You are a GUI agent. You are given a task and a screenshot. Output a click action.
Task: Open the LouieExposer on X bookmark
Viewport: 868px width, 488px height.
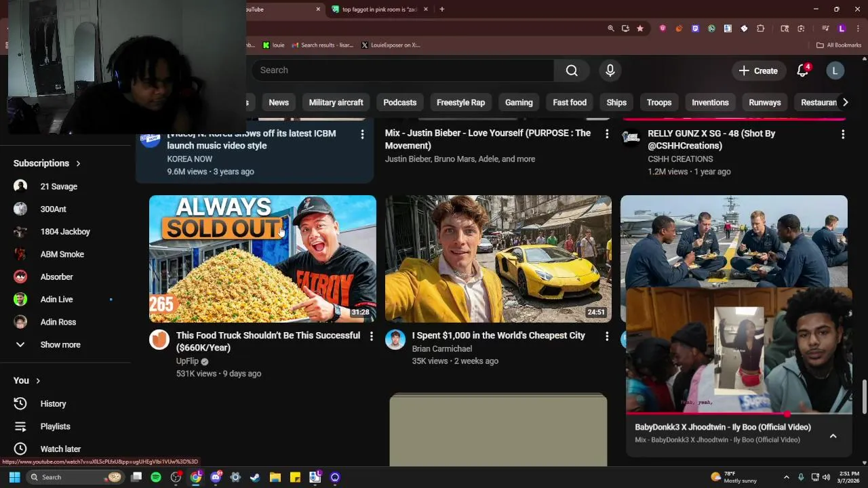click(391, 45)
